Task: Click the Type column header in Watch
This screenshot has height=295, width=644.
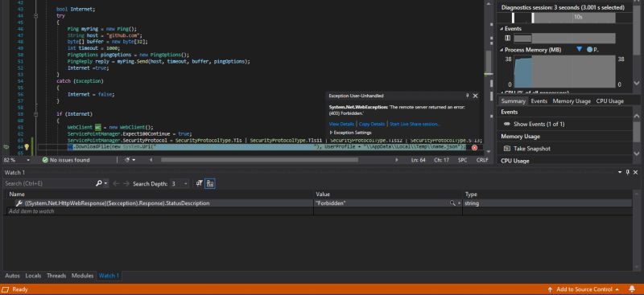Action: (471, 194)
